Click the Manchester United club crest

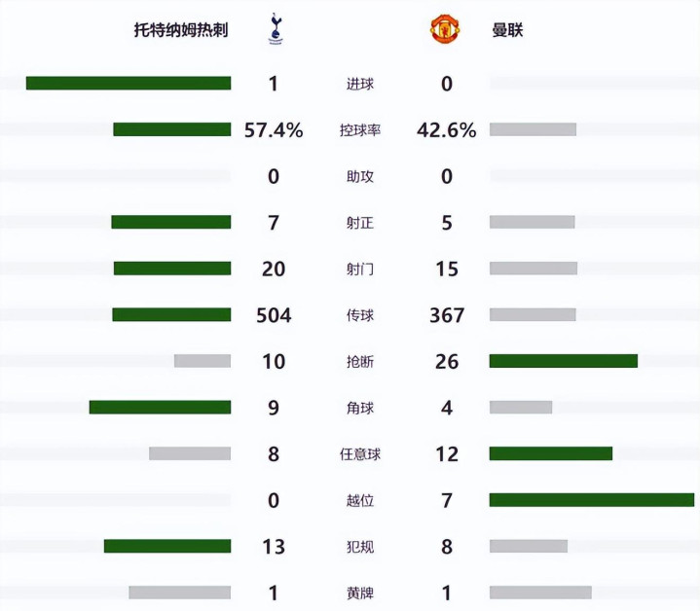(x=446, y=30)
